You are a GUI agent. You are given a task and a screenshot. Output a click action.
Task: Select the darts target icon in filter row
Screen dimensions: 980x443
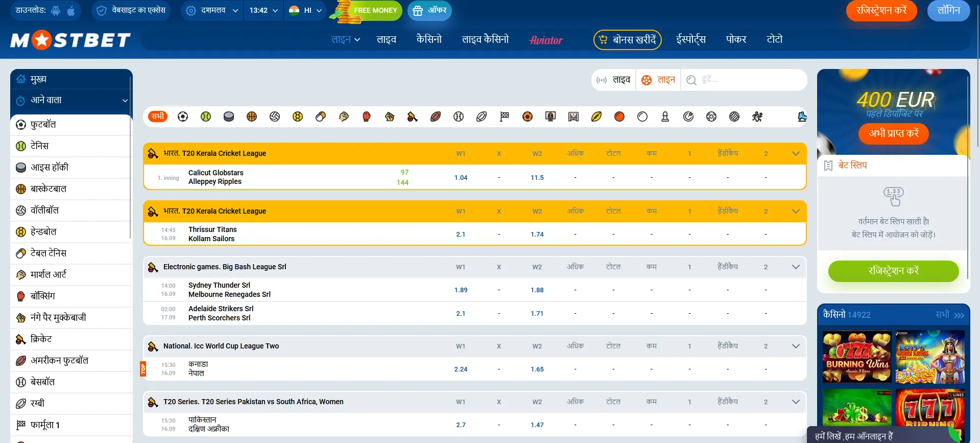688,116
